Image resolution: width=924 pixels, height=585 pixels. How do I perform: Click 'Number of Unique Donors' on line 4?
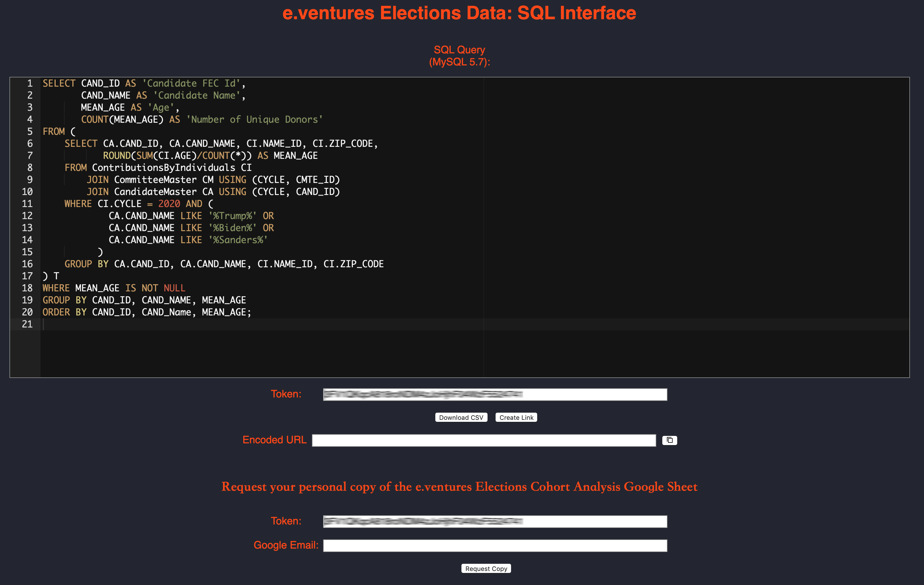pyautogui.click(x=255, y=120)
